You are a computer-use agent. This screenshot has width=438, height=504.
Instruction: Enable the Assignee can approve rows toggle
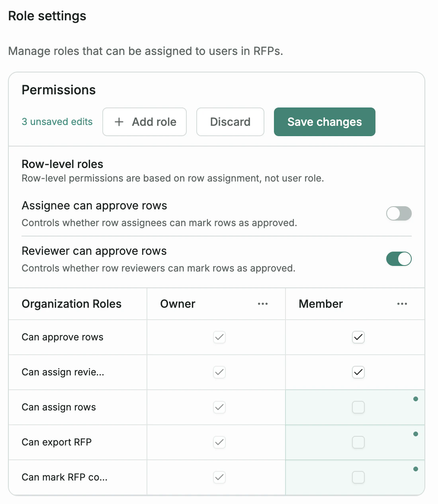click(399, 213)
